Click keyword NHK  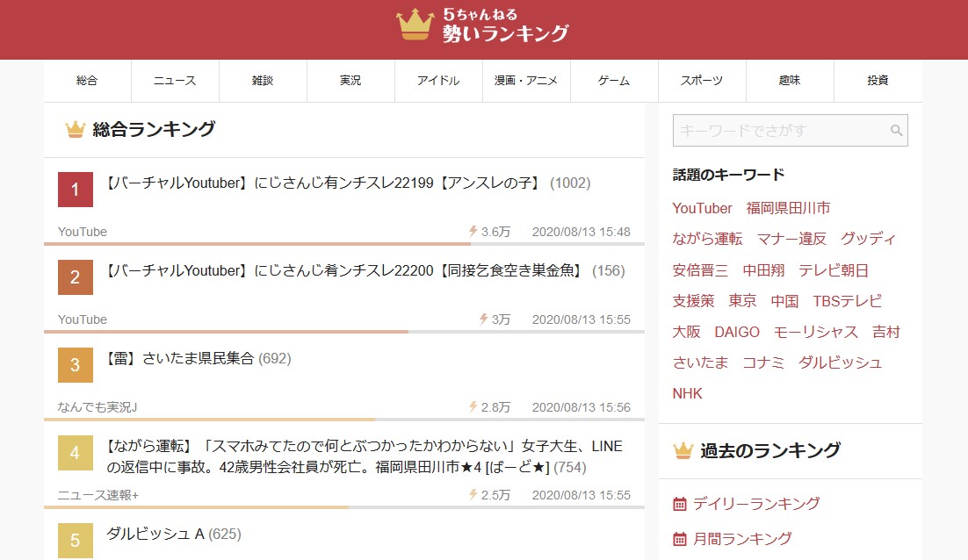(x=687, y=393)
